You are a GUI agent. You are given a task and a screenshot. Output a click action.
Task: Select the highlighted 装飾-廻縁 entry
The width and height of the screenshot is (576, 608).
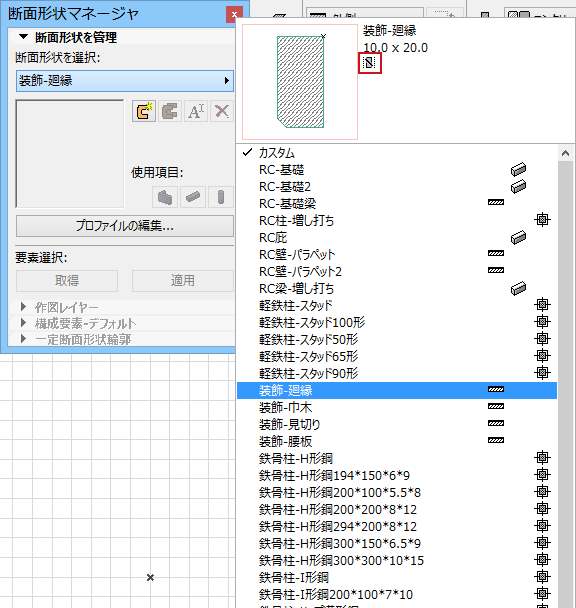click(x=397, y=390)
